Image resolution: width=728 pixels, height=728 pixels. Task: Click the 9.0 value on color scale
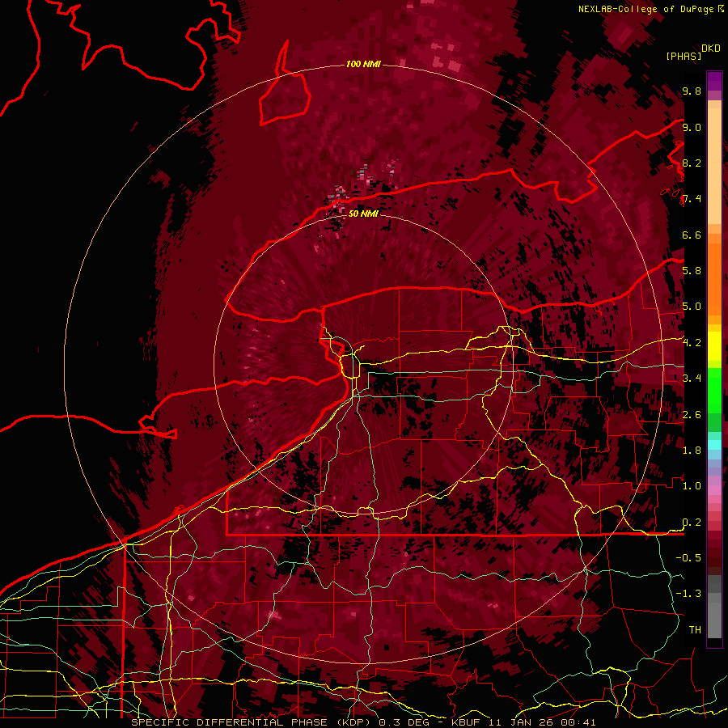click(692, 127)
